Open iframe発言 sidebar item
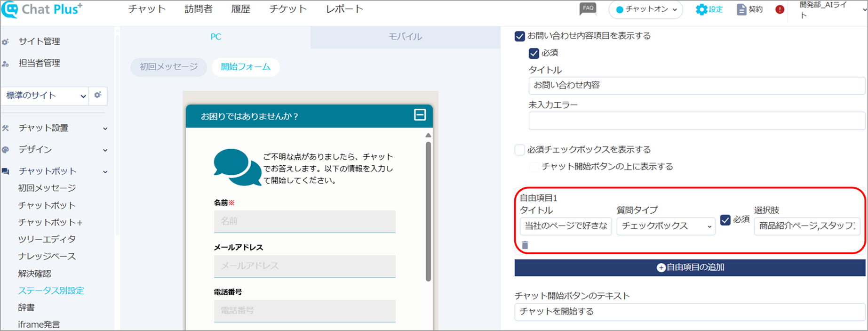The image size is (868, 331). (x=39, y=324)
